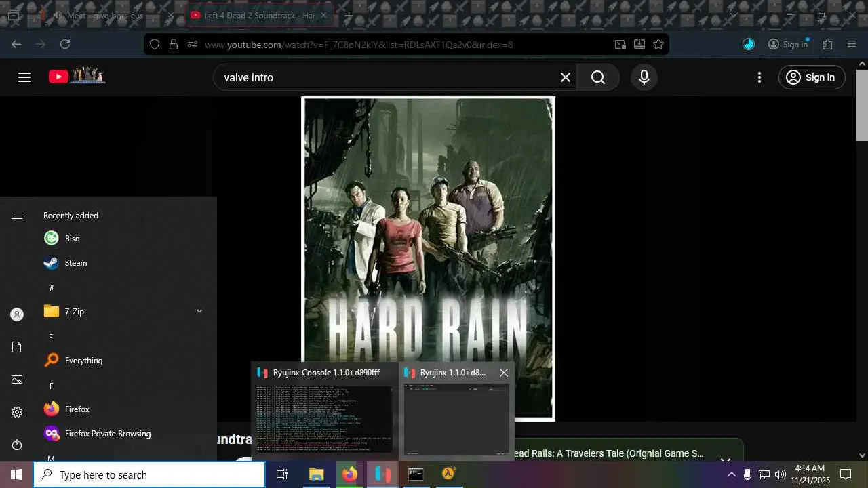Run the YouTube search magnifier button
Viewport: 868px width, 488px height.
(597, 77)
